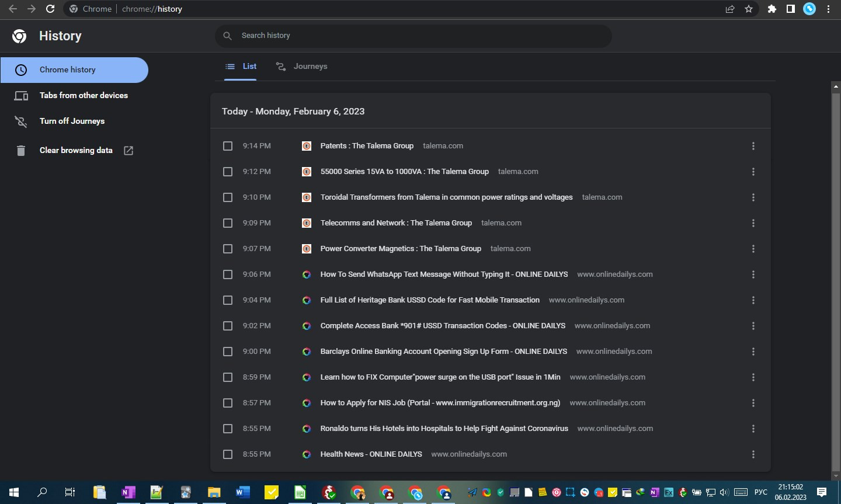Open Clear browsing data
Image resolution: width=841 pixels, height=504 pixels.
click(x=74, y=151)
